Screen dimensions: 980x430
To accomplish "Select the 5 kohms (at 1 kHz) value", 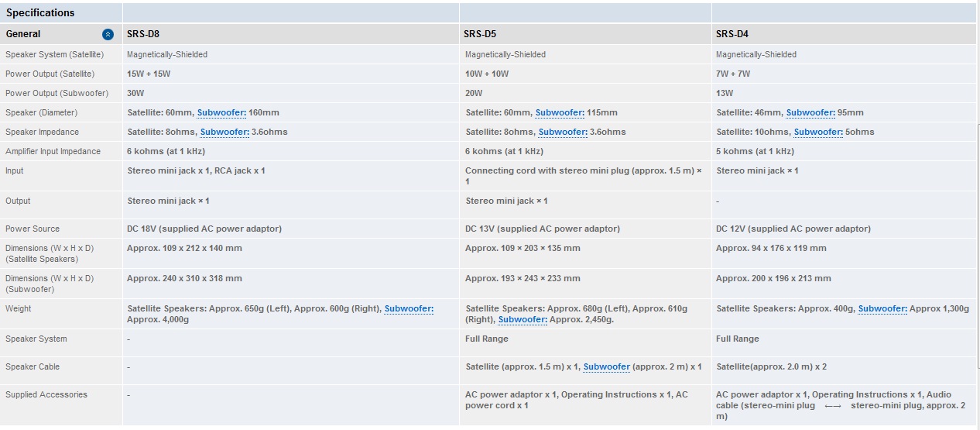I will pos(755,151).
